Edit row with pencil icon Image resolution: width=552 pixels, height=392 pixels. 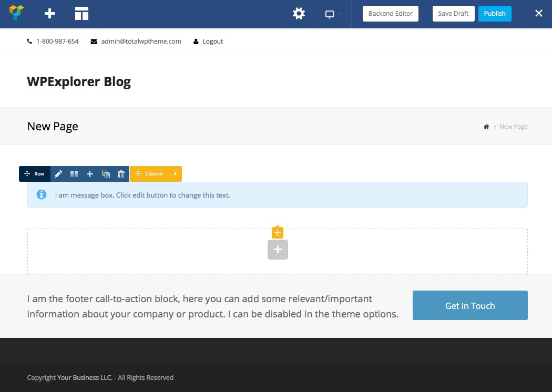pos(58,174)
